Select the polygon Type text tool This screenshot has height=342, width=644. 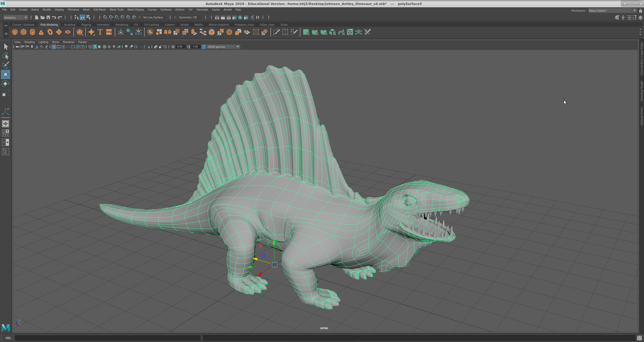(x=100, y=32)
